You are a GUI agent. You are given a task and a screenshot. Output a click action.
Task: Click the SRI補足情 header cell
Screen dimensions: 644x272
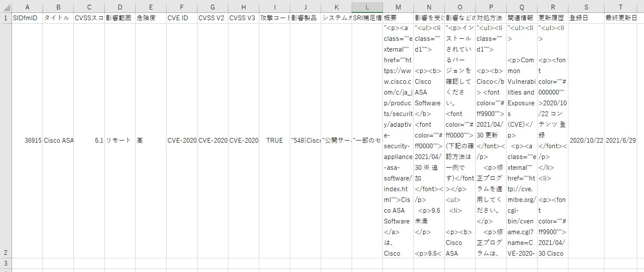[368, 18]
